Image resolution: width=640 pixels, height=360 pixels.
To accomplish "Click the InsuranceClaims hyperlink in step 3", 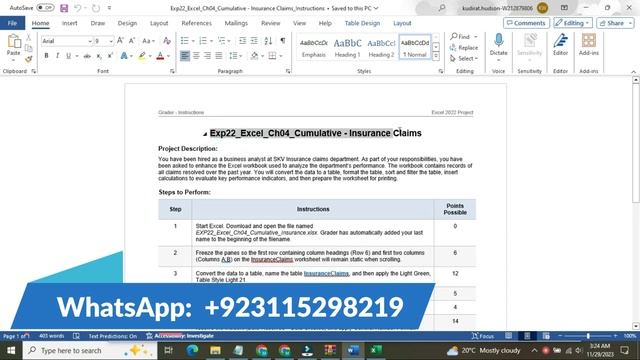I will (x=326, y=273).
